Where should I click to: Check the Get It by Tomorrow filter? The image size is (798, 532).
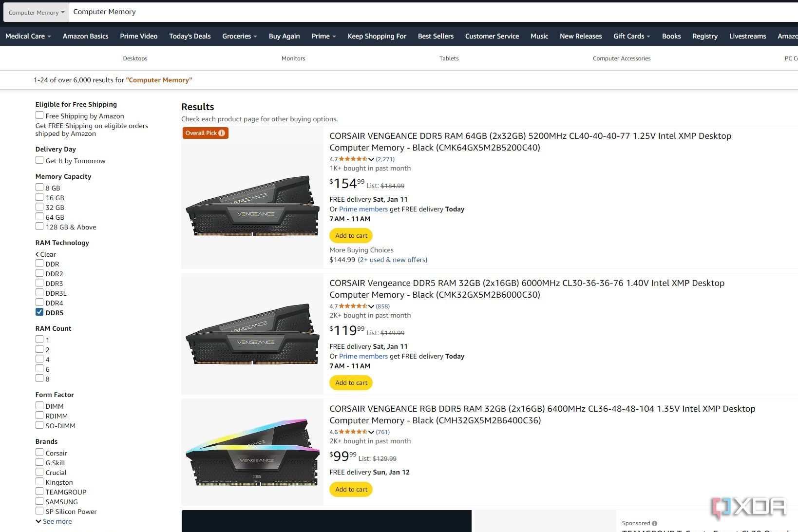39,160
